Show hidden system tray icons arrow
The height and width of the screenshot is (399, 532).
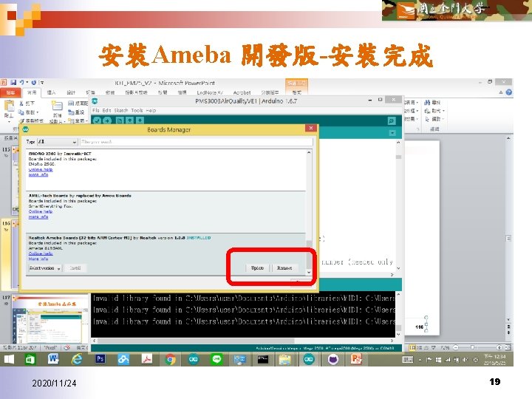(420, 360)
